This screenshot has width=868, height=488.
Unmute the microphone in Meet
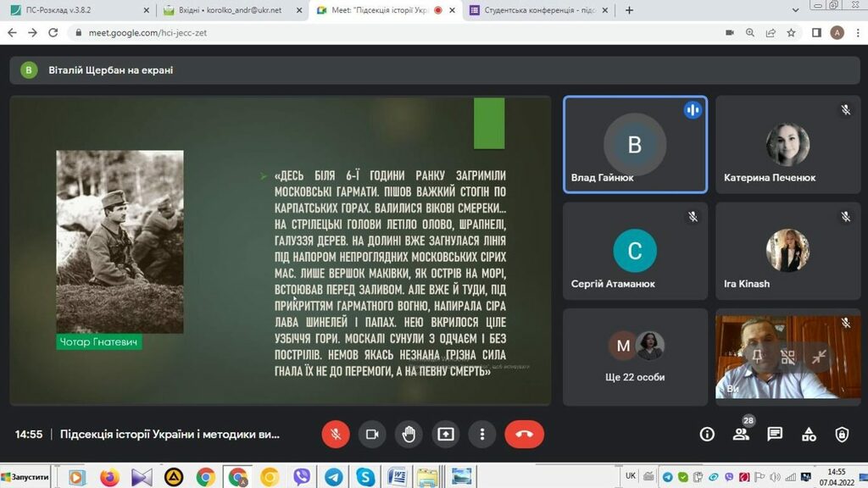pyautogui.click(x=336, y=434)
